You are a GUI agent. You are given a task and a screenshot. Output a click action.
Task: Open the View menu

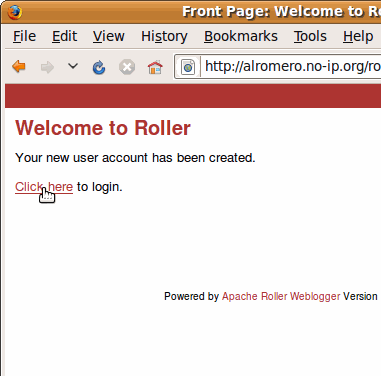tap(109, 36)
